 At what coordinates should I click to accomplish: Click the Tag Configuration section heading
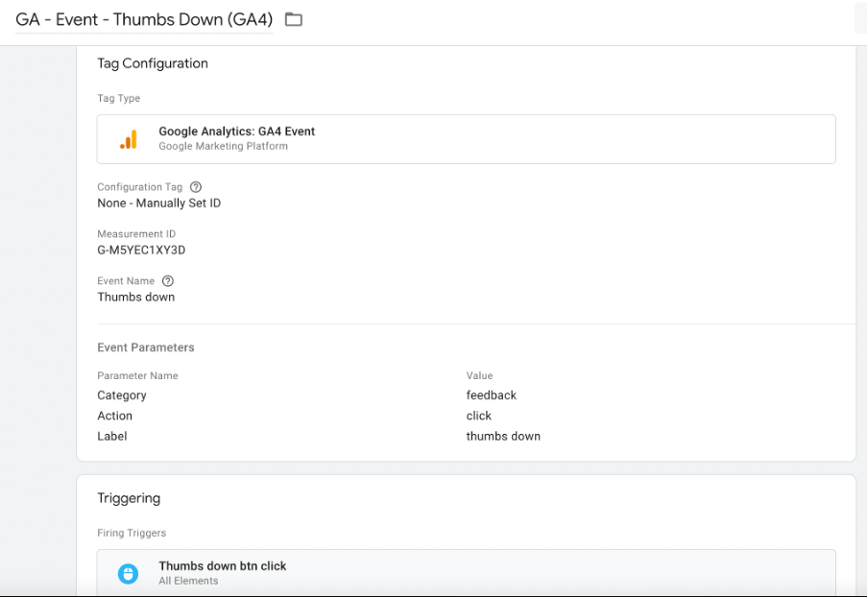coord(152,63)
